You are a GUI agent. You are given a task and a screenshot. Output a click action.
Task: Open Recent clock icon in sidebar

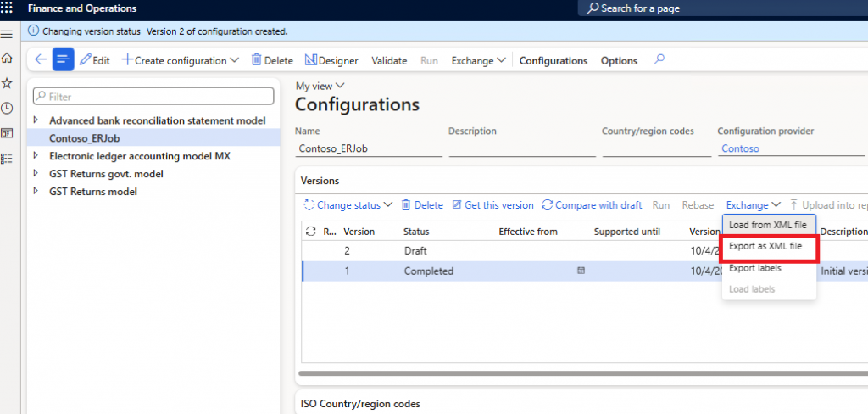pyautogui.click(x=8, y=109)
